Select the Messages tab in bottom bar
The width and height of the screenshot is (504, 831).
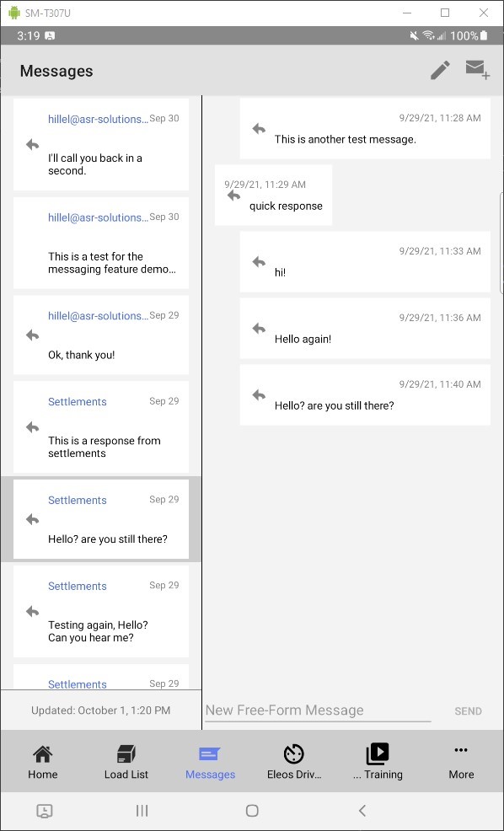click(210, 762)
